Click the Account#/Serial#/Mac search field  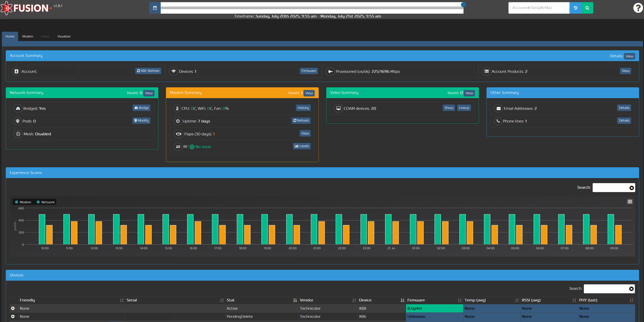[x=538, y=8]
